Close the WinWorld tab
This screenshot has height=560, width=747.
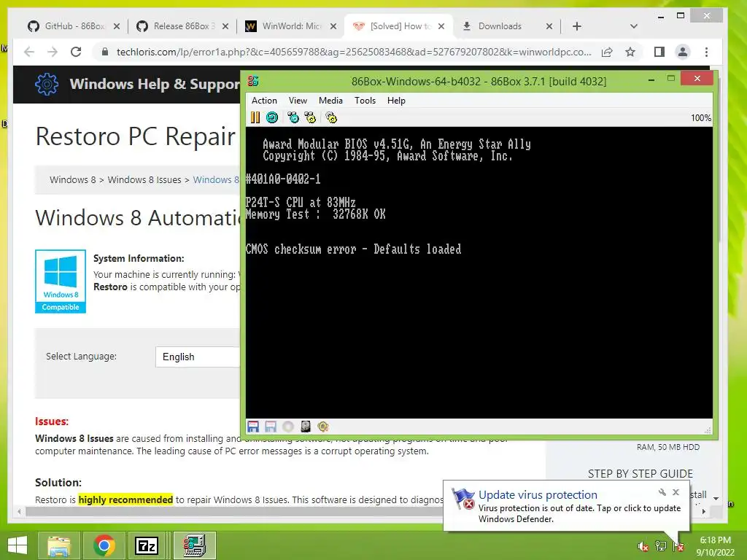[333, 26]
